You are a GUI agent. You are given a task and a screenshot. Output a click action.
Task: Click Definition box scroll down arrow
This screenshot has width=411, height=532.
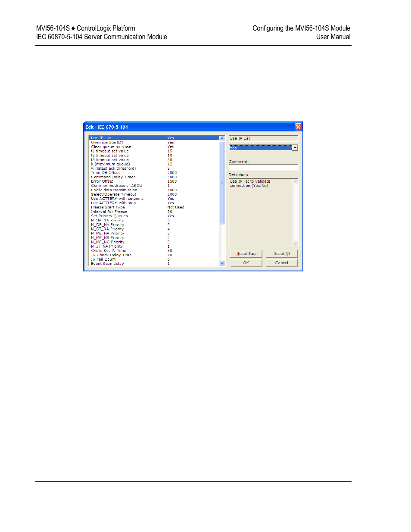click(295, 243)
